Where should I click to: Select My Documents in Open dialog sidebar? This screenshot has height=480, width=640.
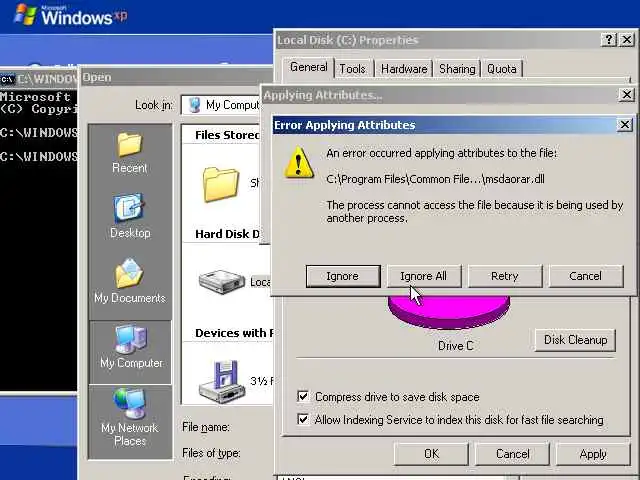coord(130,281)
